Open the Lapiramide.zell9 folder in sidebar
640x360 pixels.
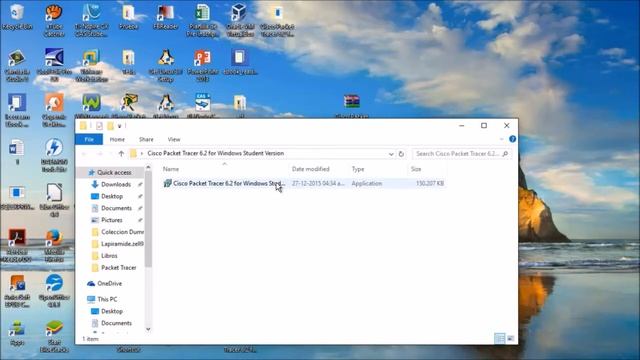point(118,244)
